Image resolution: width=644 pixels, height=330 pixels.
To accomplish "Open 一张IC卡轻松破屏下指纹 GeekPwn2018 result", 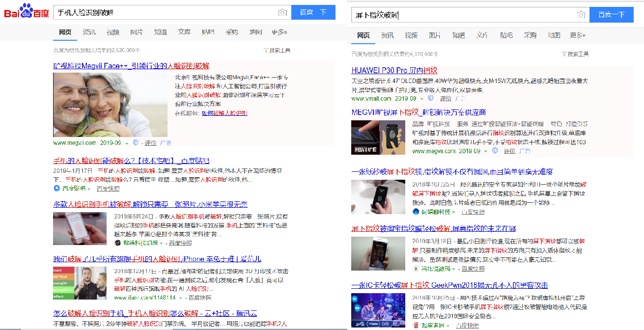I will (449, 285).
